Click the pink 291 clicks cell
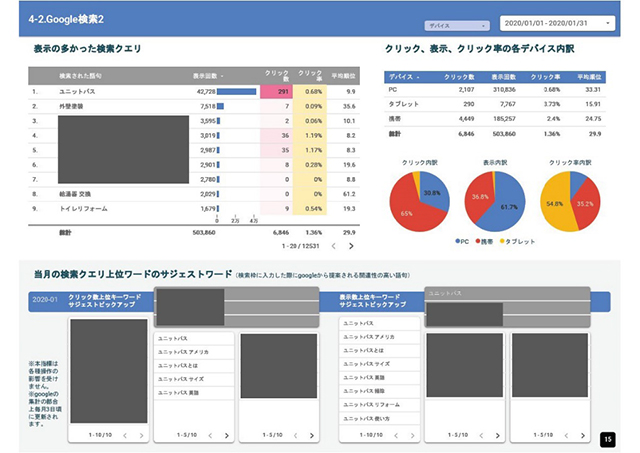Viewport: 640px width, 453px height. click(x=276, y=91)
